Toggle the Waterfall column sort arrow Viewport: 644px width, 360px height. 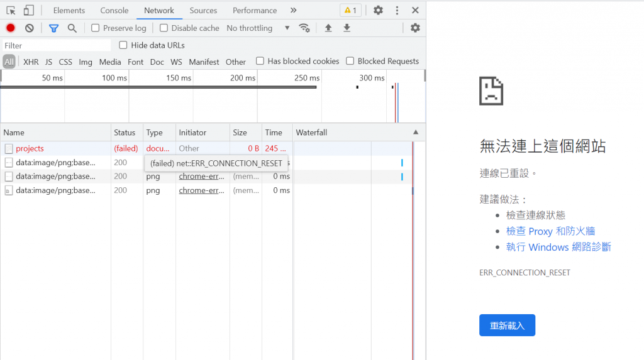coord(416,132)
